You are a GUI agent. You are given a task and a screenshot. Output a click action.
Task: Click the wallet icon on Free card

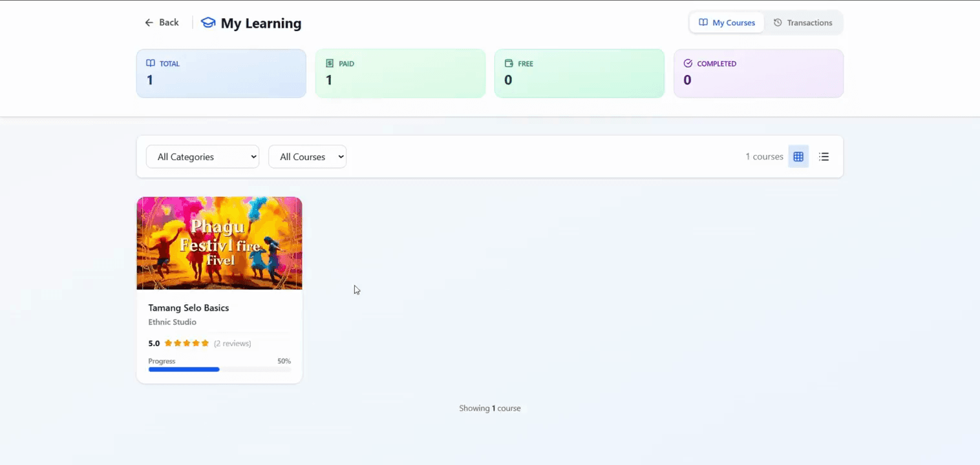(509, 63)
